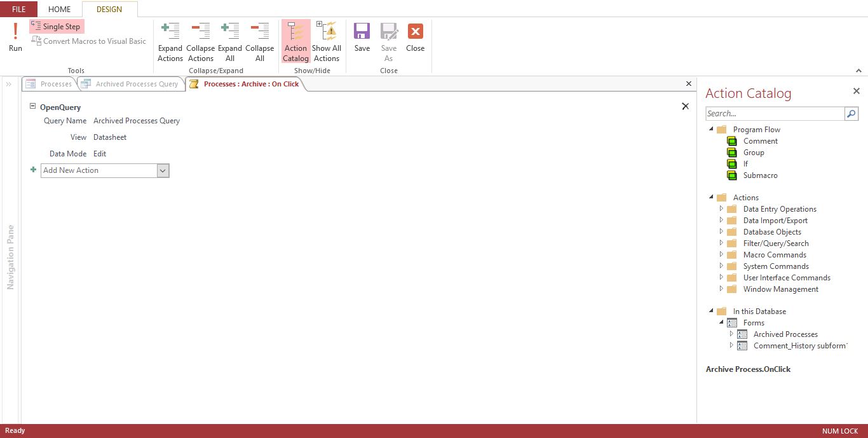Collapse the OpenQuery action block

coord(33,107)
